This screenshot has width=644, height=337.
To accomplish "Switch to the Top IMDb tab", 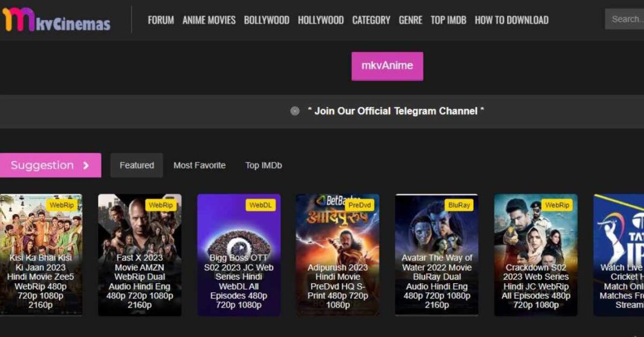I will click(x=264, y=165).
